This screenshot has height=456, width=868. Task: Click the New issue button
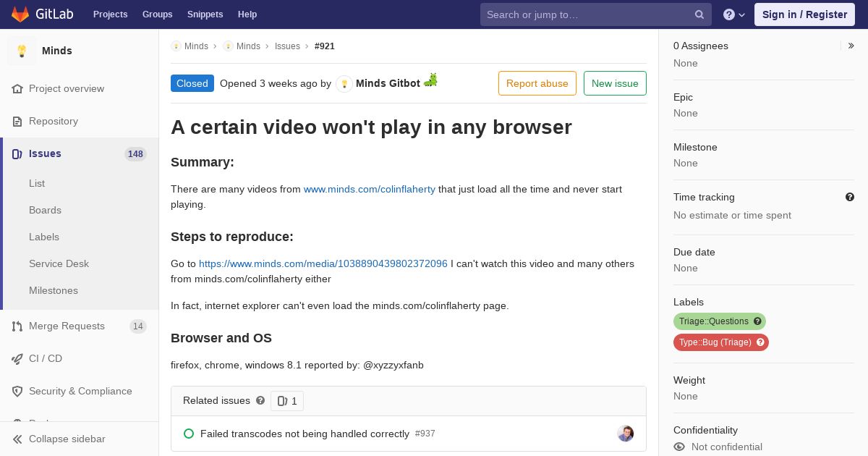point(615,83)
